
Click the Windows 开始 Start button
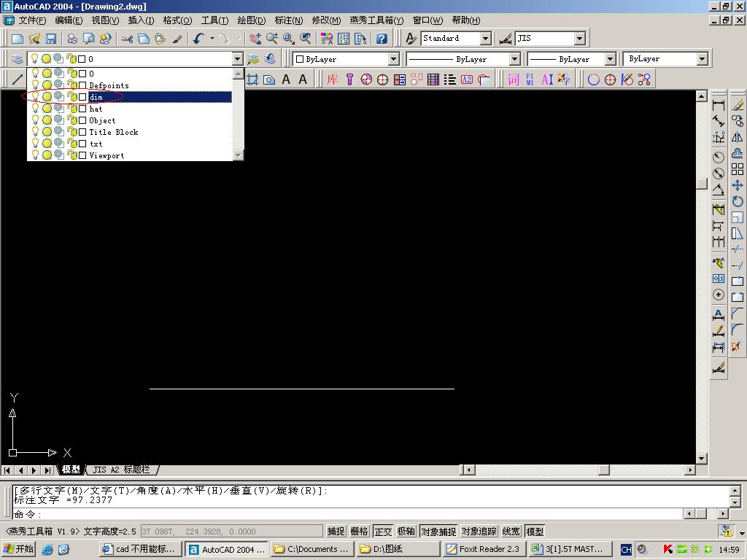tap(19, 549)
